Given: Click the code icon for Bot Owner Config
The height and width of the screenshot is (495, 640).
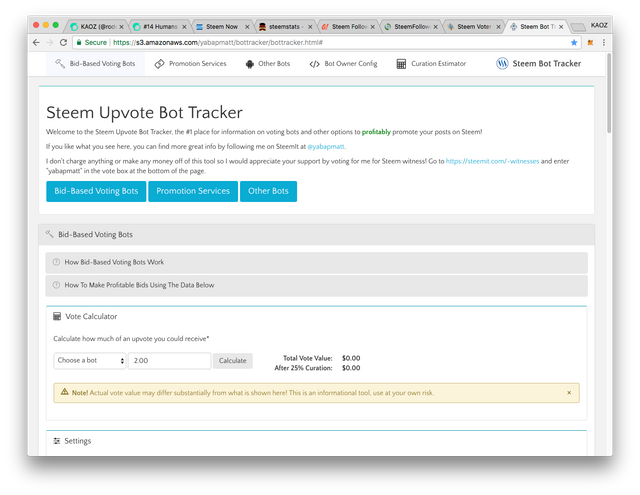Looking at the screenshot, I should click(314, 64).
